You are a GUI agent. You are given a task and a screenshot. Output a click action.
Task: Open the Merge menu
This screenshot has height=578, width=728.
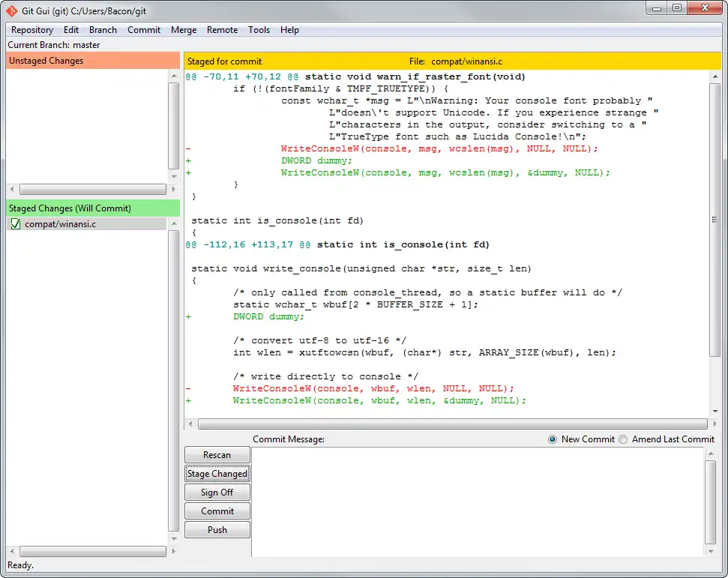(184, 30)
